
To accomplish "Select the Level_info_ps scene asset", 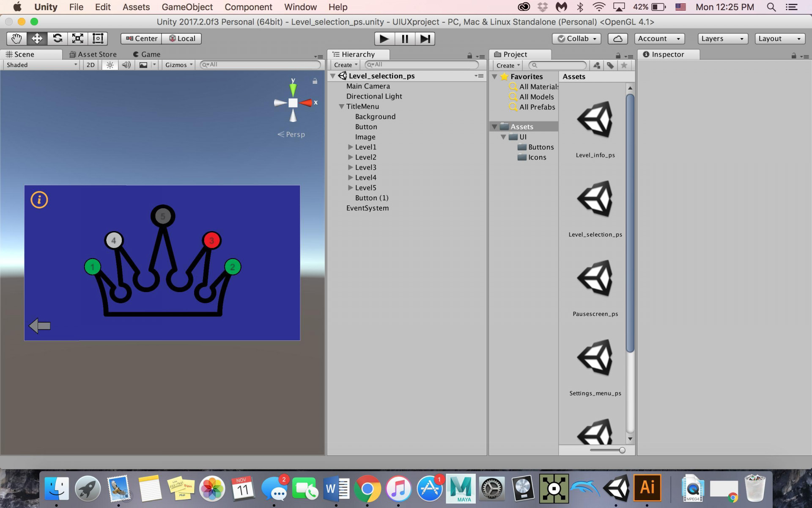I will (x=595, y=130).
